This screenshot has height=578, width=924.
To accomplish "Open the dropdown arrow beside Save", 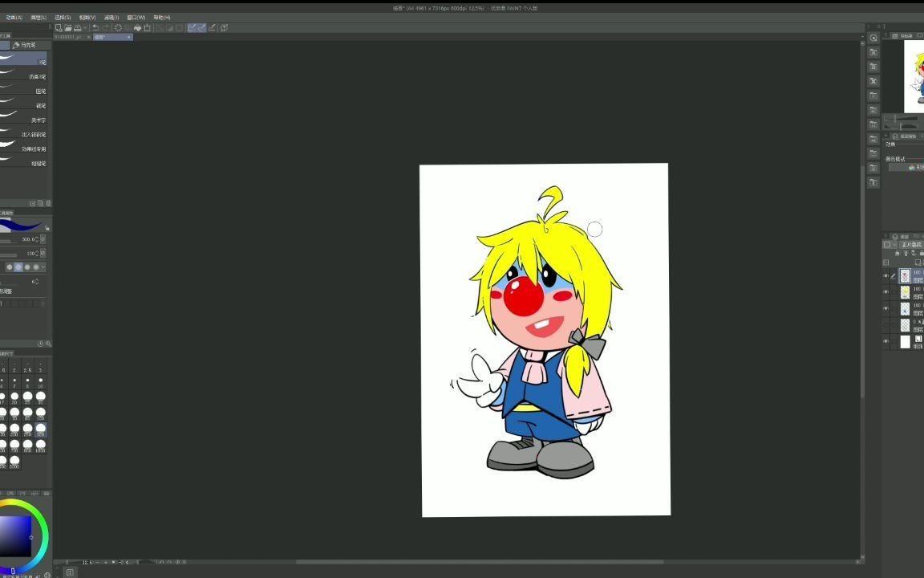I will coord(86,28).
